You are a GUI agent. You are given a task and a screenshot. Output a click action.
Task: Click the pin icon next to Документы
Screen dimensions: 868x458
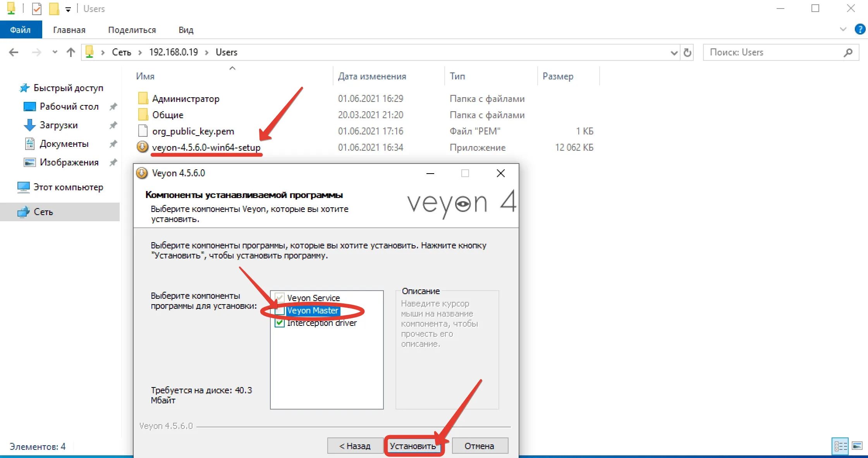coord(113,144)
